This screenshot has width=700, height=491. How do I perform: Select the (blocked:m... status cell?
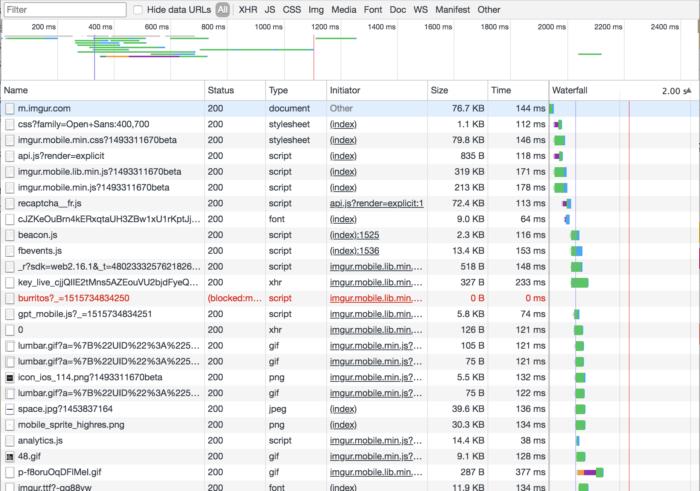click(235, 298)
